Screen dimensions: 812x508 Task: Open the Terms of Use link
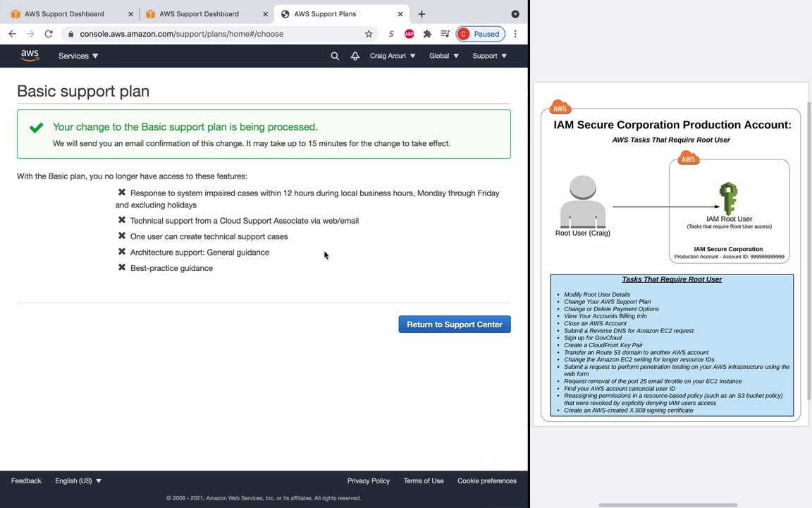(424, 480)
